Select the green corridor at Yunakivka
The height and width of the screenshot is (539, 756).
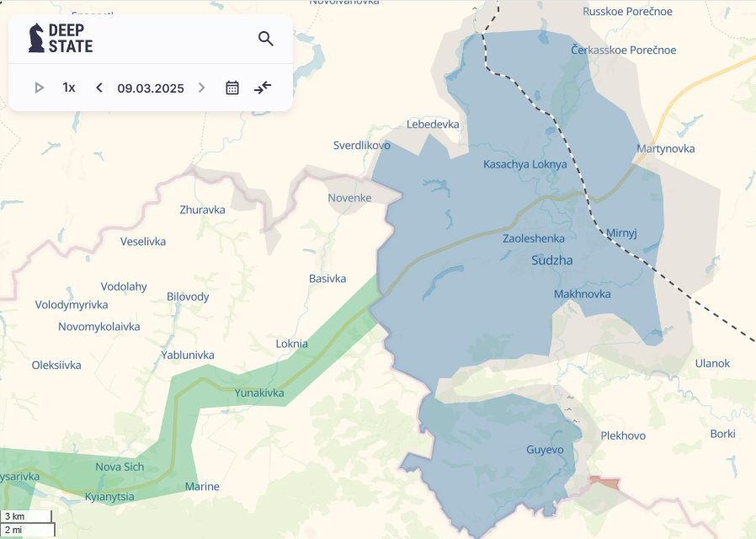(259, 393)
